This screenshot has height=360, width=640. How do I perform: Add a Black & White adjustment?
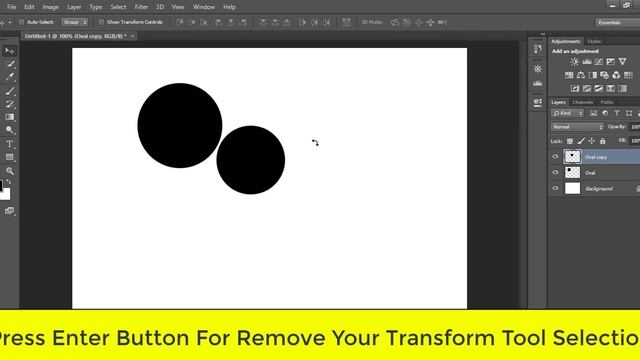click(593, 75)
